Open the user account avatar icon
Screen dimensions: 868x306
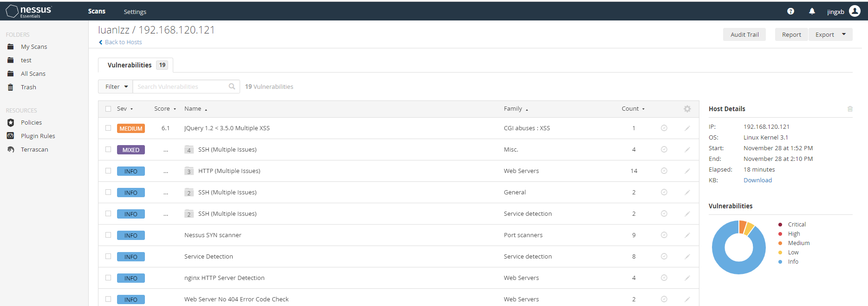tap(855, 11)
